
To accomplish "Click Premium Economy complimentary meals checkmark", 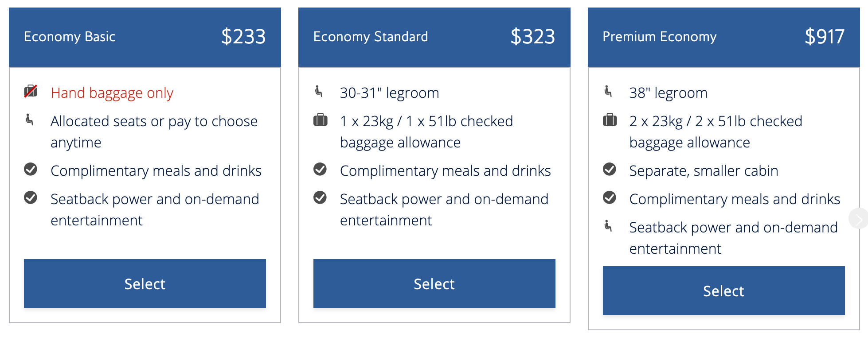I will pyautogui.click(x=610, y=197).
